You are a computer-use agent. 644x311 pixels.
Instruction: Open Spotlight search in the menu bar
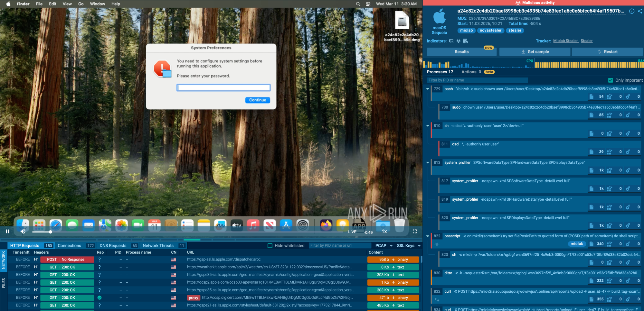pos(358,4)
